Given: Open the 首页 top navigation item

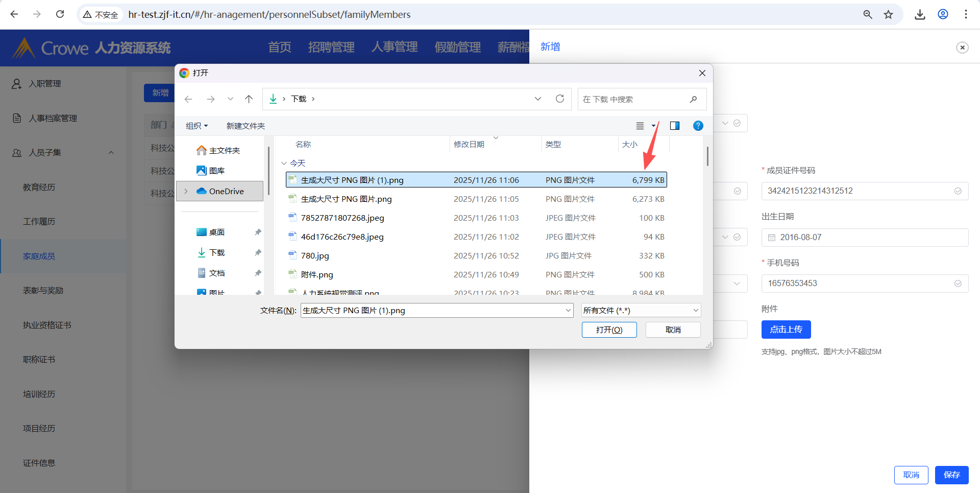Looking at the screenshot, I should [x=280, y=48].
